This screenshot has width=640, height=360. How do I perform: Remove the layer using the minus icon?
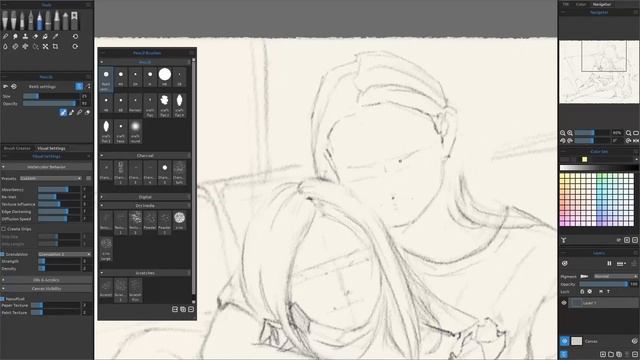[635, 354]
